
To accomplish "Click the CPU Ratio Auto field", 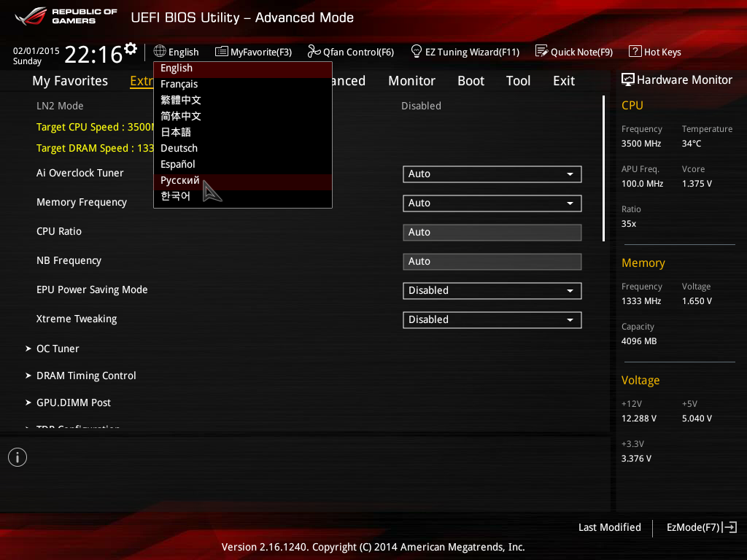I will [x=492, y=233].
